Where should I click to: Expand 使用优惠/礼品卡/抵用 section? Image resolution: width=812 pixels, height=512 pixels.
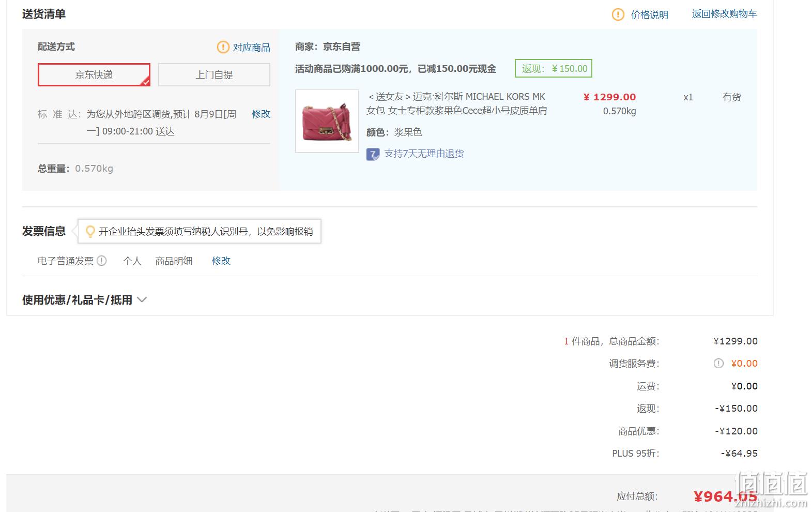coord(84,300)
